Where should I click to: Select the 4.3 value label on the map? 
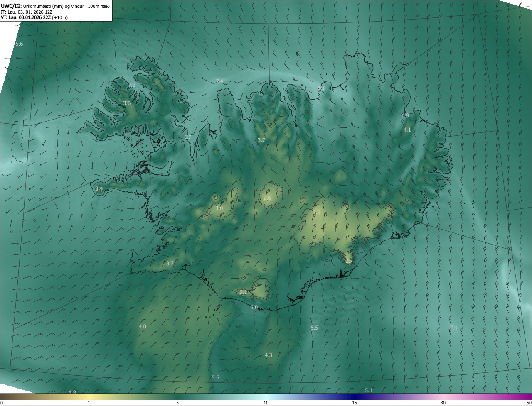pyautogui.click(x=268, y=355)
